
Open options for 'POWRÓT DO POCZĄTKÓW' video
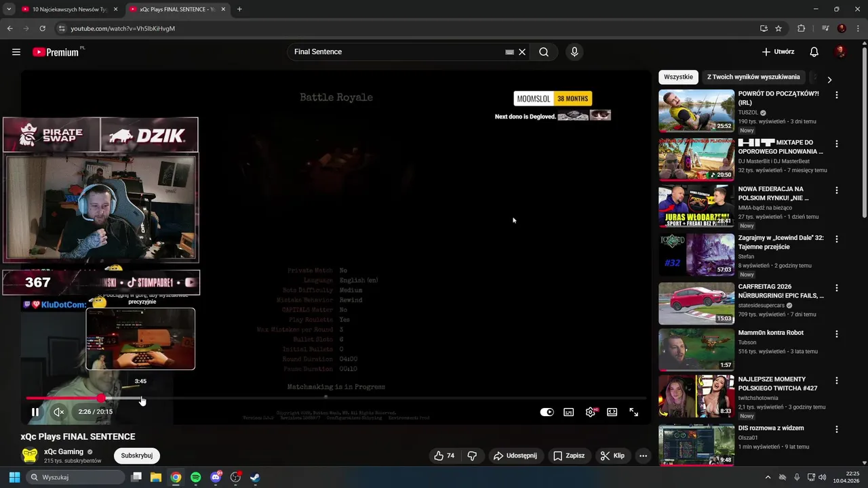[x=837, y=96]
